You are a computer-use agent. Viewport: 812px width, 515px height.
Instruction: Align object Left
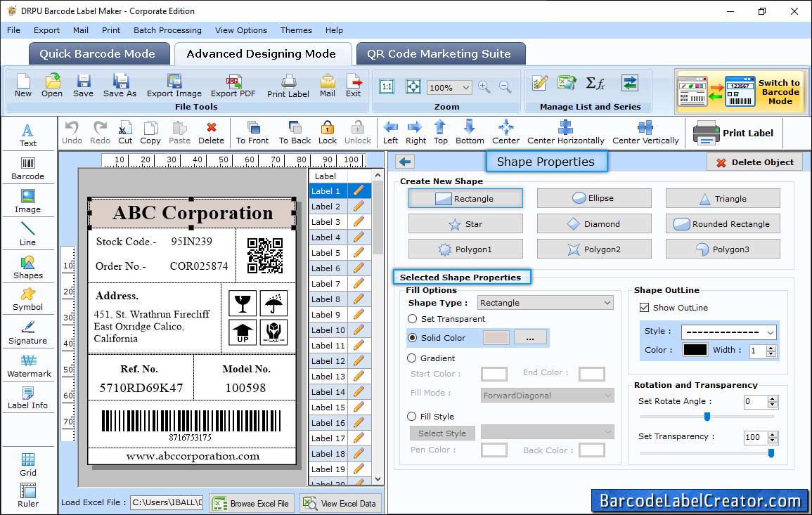coord(390,133)
